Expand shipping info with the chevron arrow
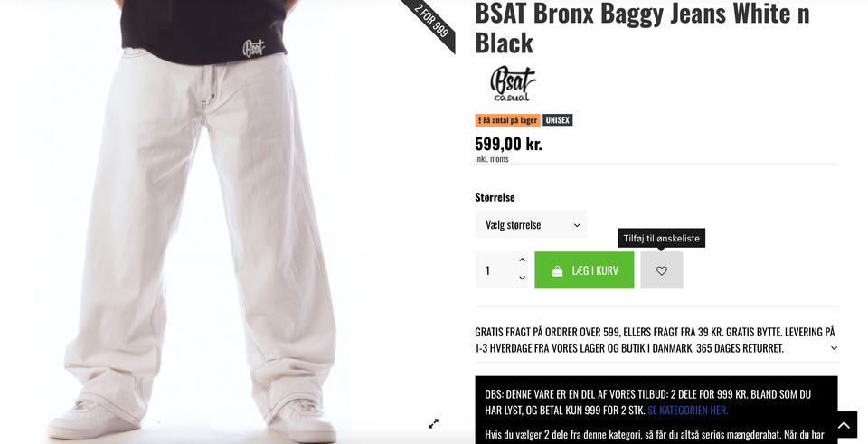The height and width of the screenshot is (444, 868). [x=834, y=348]
